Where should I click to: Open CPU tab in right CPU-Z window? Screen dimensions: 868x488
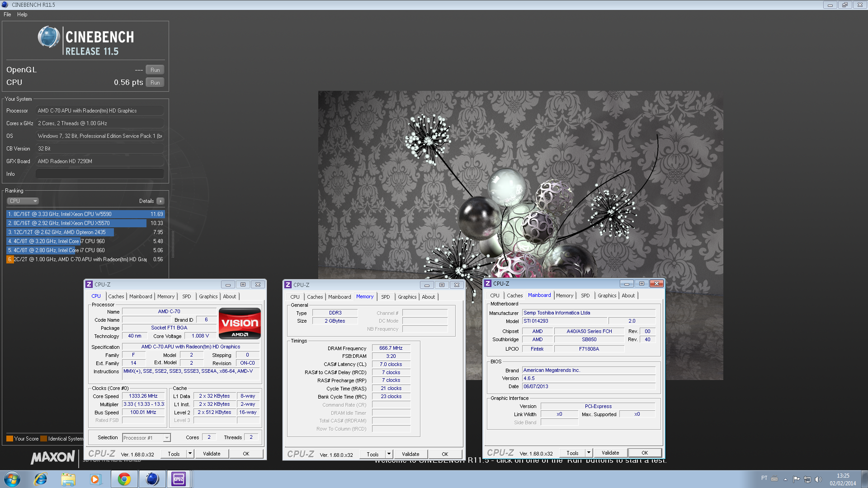click(495, 296)
